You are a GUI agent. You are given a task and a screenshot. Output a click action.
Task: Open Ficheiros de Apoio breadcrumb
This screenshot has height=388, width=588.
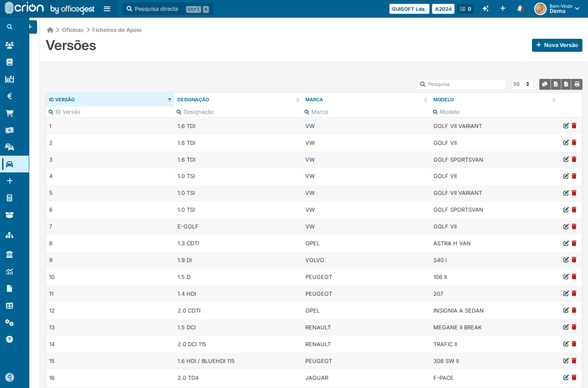[x=117, y=30]
